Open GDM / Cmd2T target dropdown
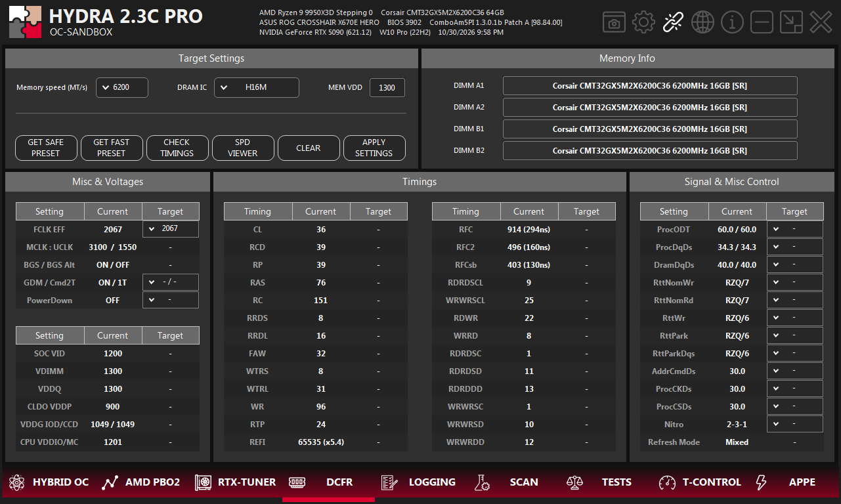 (x=171, y=282)
